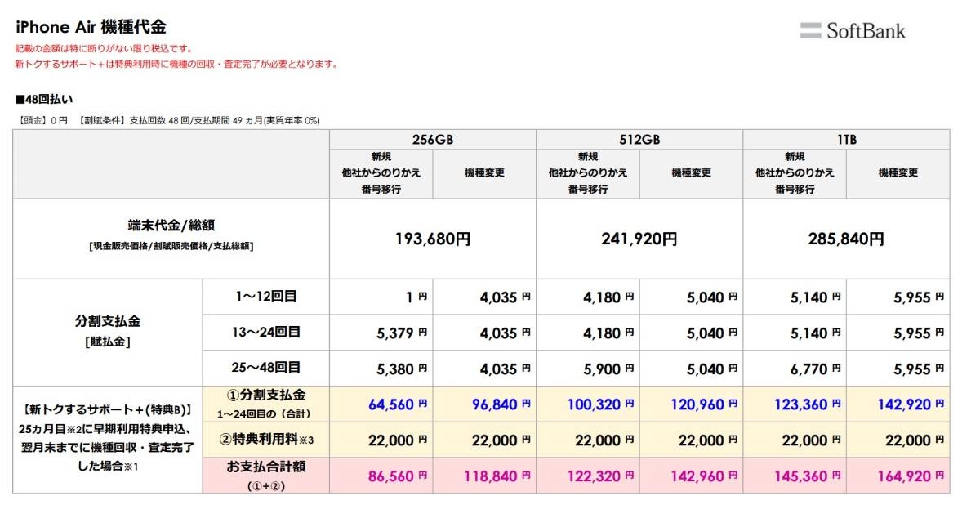The height and width of the screenshot is (505, 980).
Task: Click the 285,840円 total price cell
Action: click(x=846, y=239)
